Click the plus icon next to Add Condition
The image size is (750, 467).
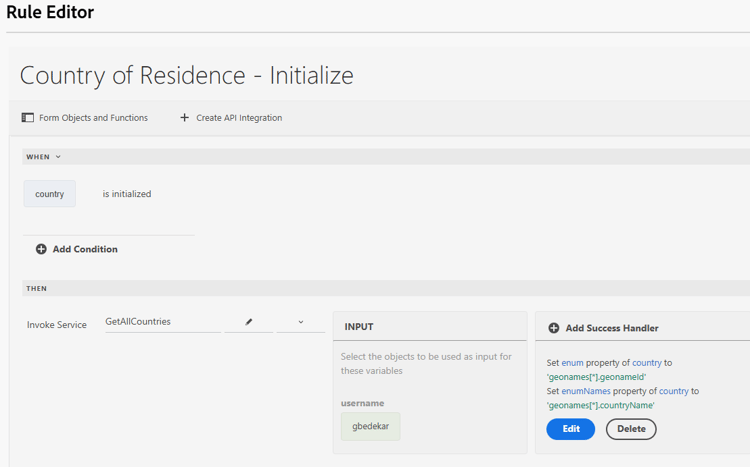41,249
